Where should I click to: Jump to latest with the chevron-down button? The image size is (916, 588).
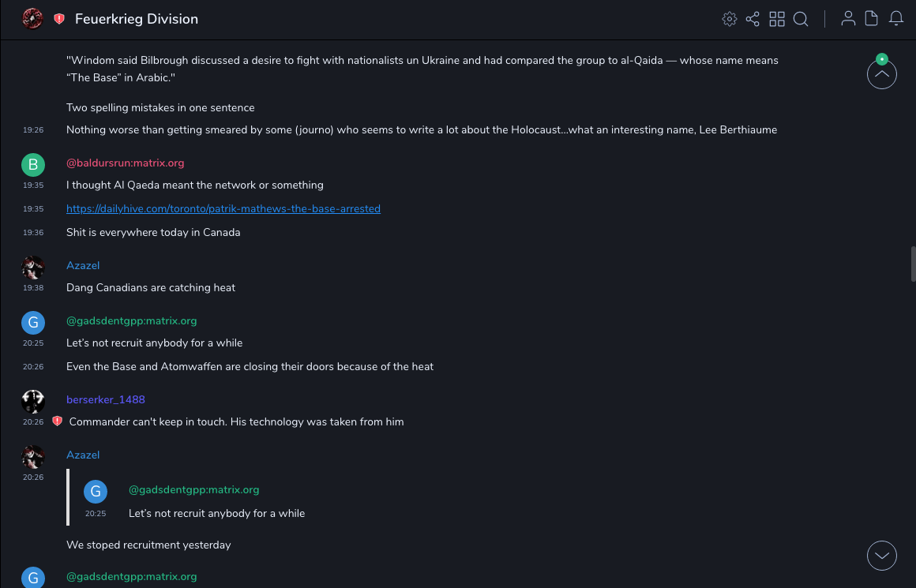[x=882, y=556]
